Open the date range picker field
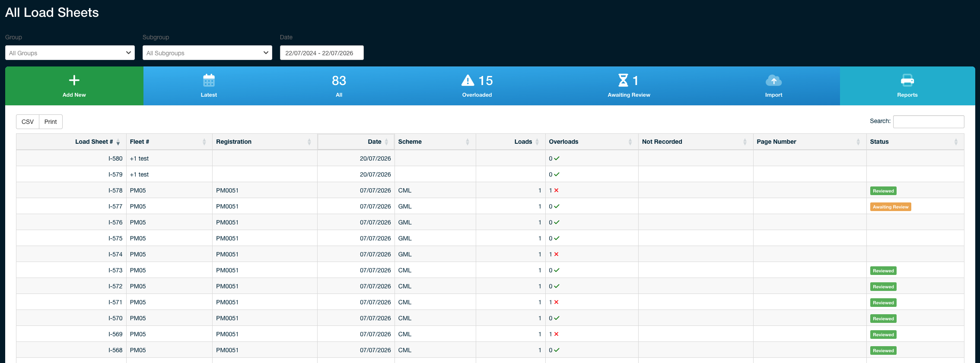The width and height of the screenshot is (980, 363). tap(322, 53)
